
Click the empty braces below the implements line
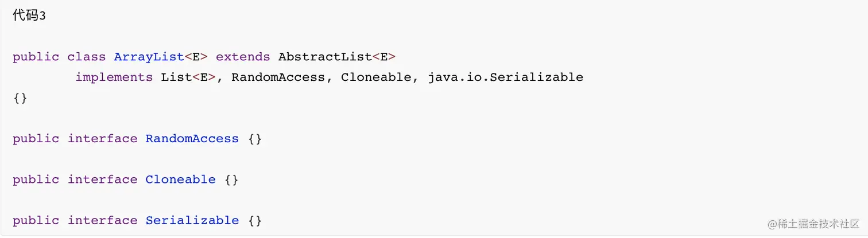[20, 98]
